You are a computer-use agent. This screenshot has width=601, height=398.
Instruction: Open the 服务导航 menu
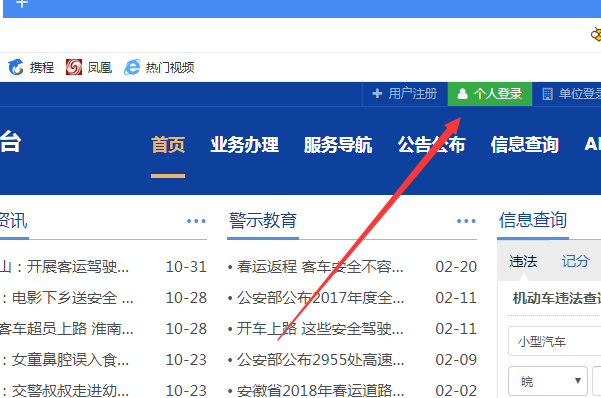[338, 145]
